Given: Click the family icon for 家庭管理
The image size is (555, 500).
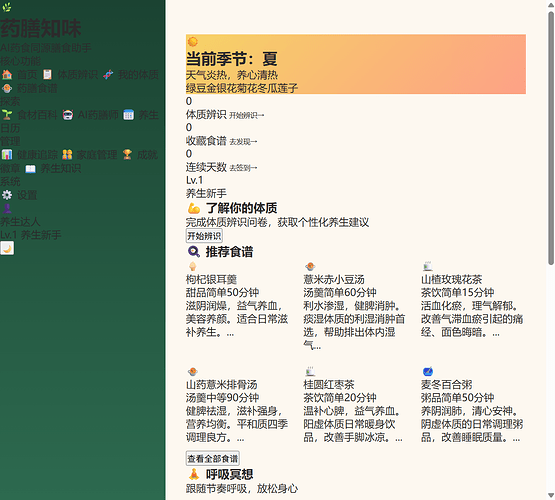Looking at the screenshot, I should 67,155.
